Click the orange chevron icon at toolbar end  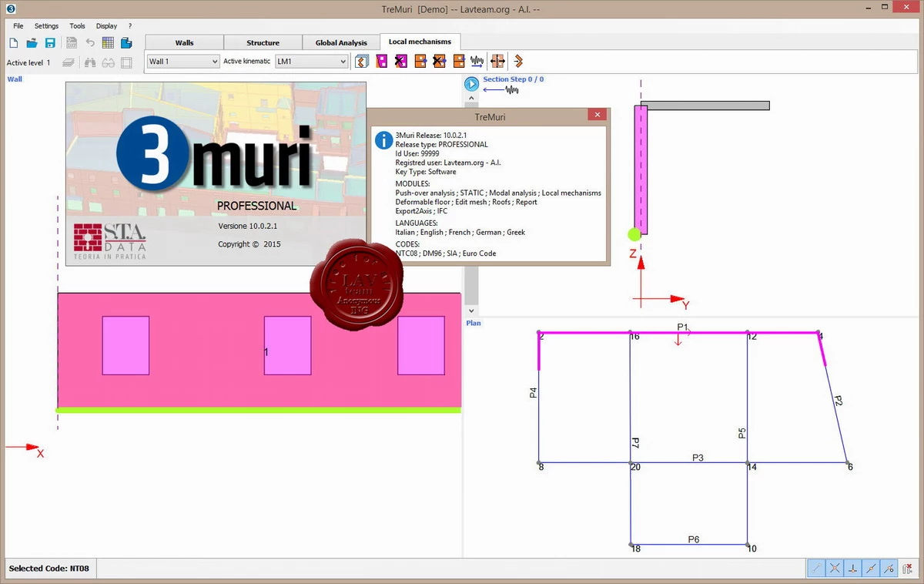coord(518,61)
